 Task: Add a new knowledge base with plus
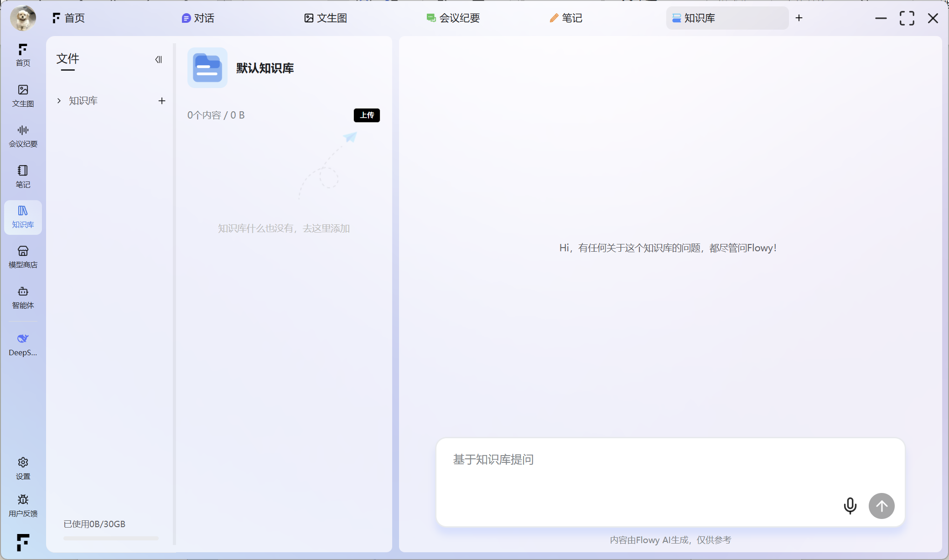[x=161, y=101]
